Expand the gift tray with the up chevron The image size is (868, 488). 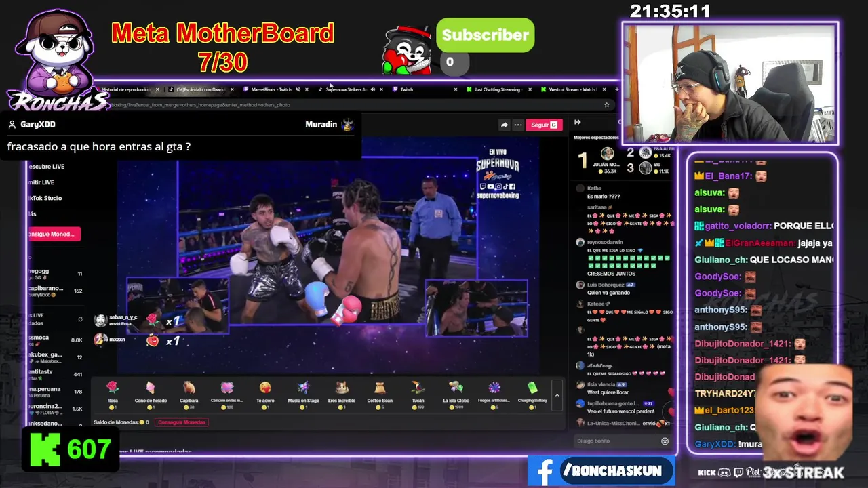click(557, 395)
